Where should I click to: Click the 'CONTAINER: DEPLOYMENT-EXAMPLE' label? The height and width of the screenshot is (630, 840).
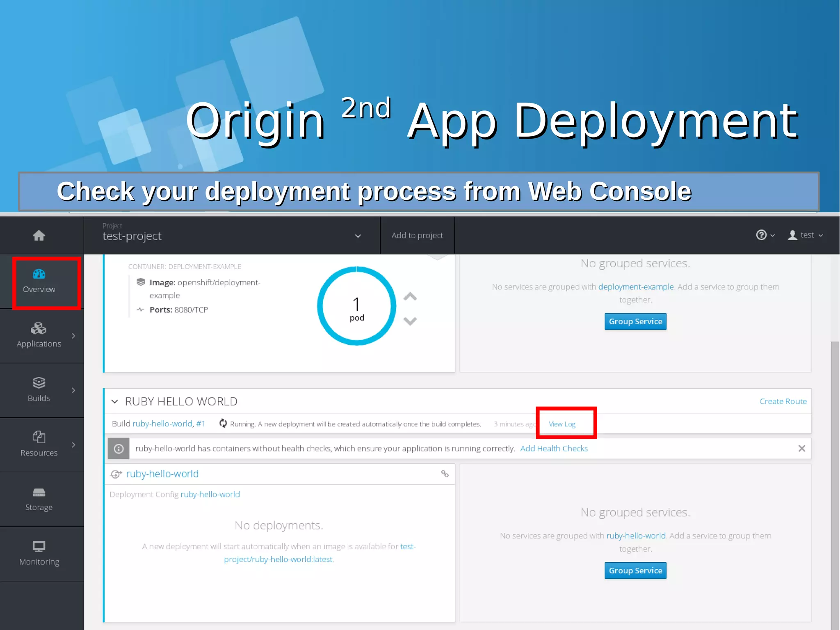185,267
